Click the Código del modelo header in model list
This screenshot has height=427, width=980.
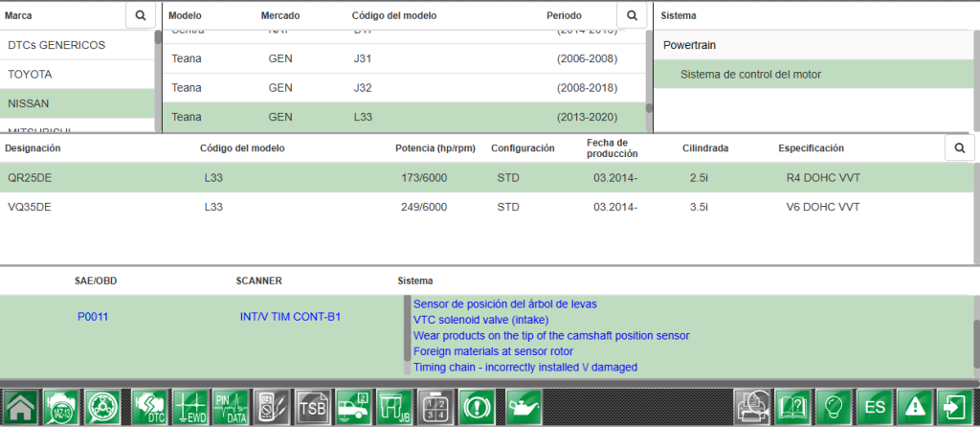[x=393, y=15]
